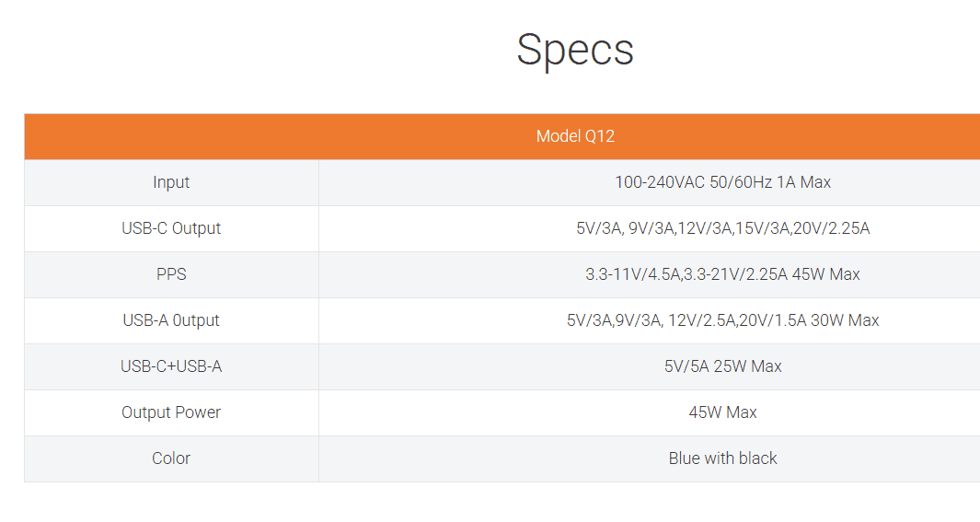Select the USB-A Output label cell

pos(171,320)
